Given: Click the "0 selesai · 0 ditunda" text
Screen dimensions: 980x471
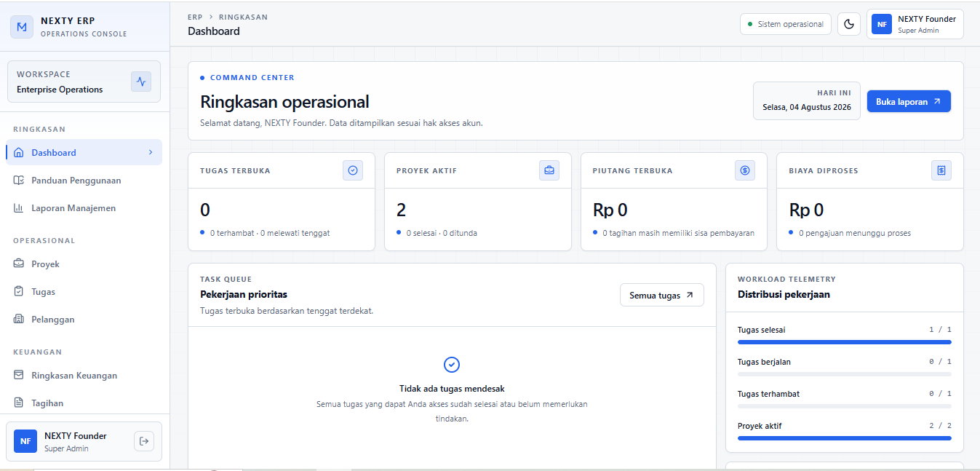Looking at the screenshot, I should tap(442, 233).
